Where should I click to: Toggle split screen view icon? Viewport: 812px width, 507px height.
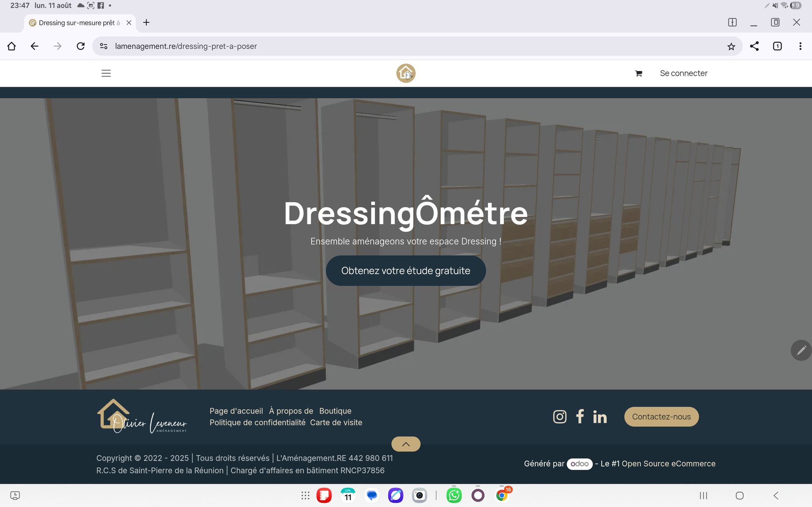coord(732,22)
